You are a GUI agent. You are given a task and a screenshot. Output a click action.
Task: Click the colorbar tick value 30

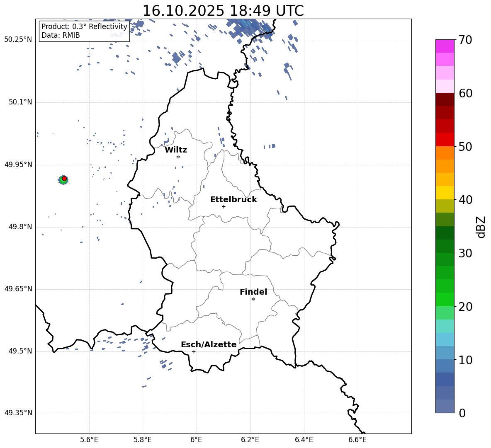(x=465, y=253)
